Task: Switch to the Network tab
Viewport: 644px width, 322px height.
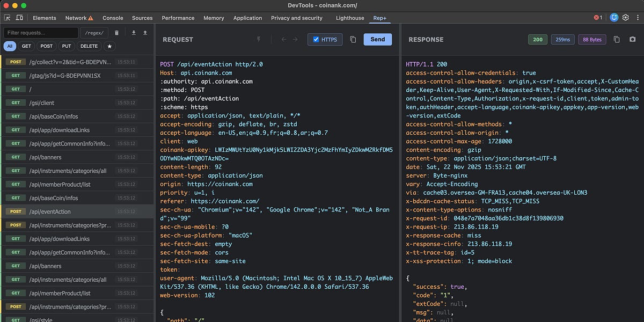Action: tap(75, 18)
